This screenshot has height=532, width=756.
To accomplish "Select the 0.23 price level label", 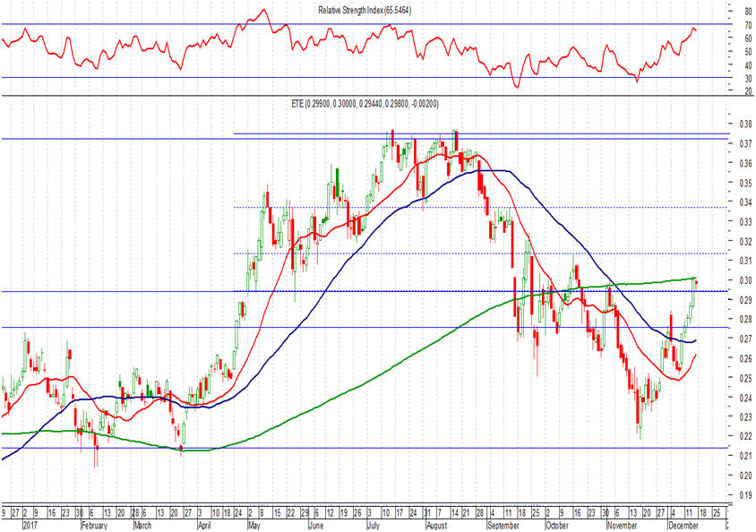I will pyautogui.click(x=746, y=416).
